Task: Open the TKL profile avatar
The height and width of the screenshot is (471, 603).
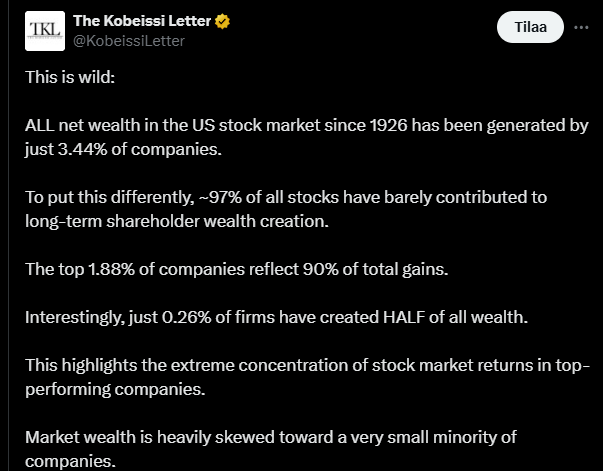Action: (44, 31)
